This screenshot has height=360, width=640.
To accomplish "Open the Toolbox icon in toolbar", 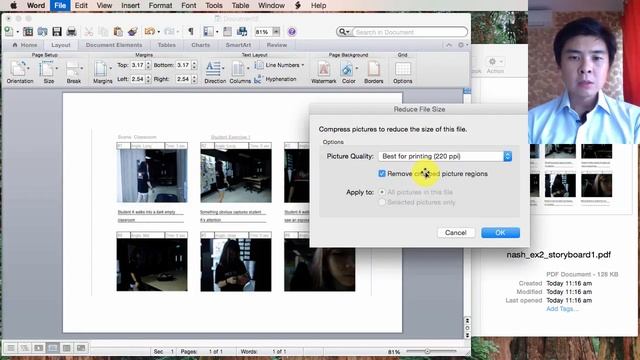I will click(227, 31).
